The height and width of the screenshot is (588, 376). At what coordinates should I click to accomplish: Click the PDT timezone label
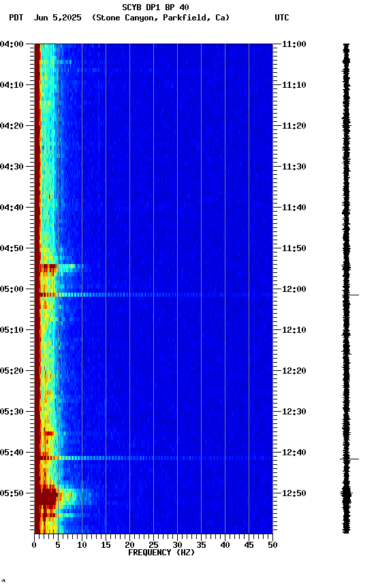point(16,18)
